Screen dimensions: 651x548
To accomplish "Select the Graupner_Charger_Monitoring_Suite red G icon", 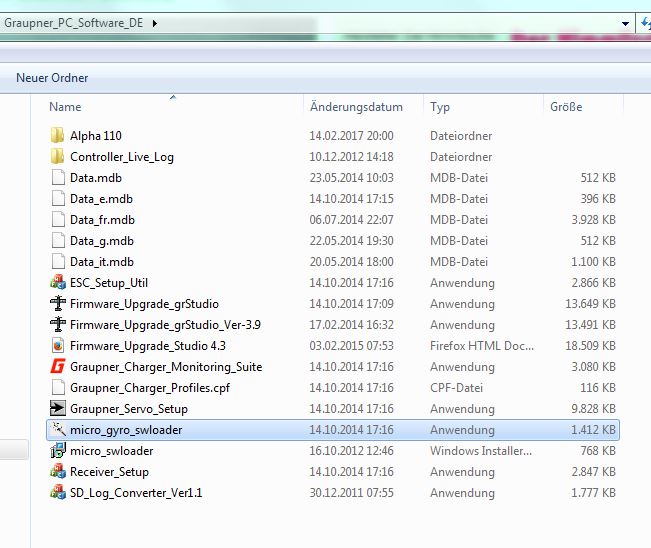I will coord(57,367).
